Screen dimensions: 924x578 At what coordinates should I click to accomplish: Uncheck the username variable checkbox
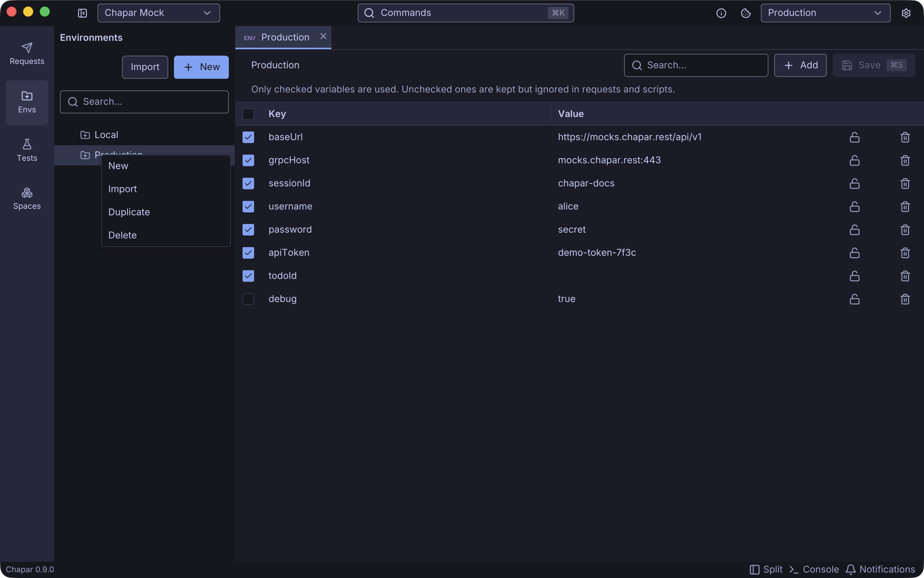click(x=248, y=206)
